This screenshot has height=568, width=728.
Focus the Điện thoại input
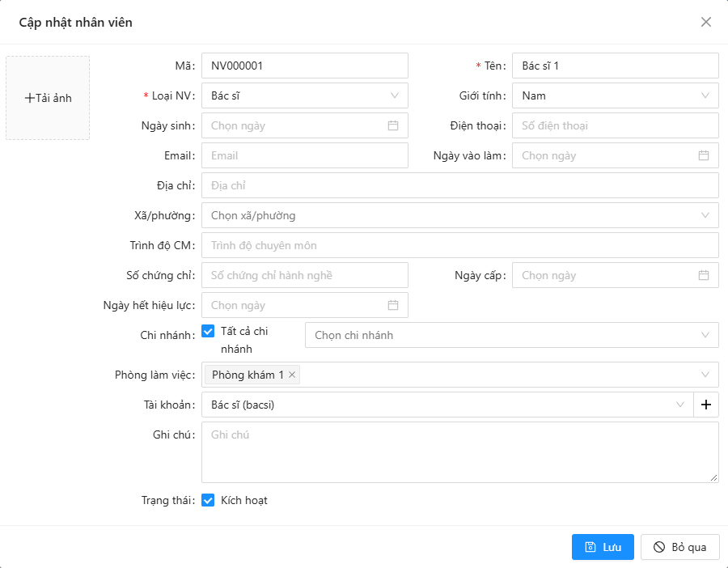click(x=616, y=125)
